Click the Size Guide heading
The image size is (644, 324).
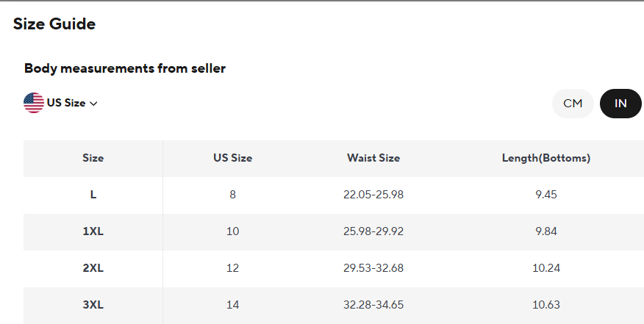pyautogui.click(x=54, y=24)
